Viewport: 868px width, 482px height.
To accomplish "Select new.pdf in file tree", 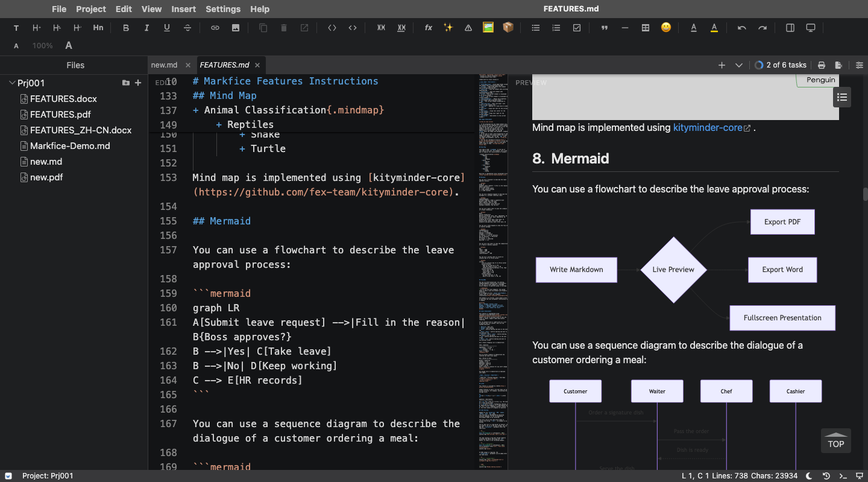I will point(46,177).
